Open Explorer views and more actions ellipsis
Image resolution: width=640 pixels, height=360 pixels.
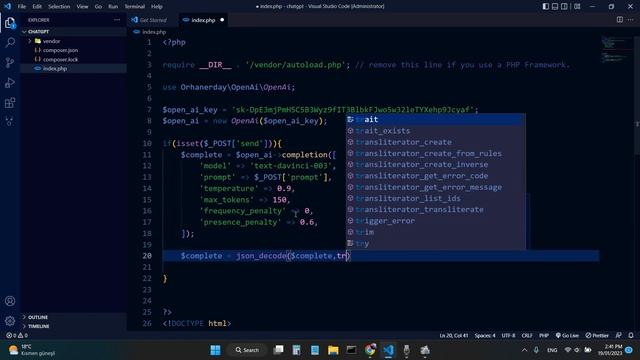click(x=117, y=20)
